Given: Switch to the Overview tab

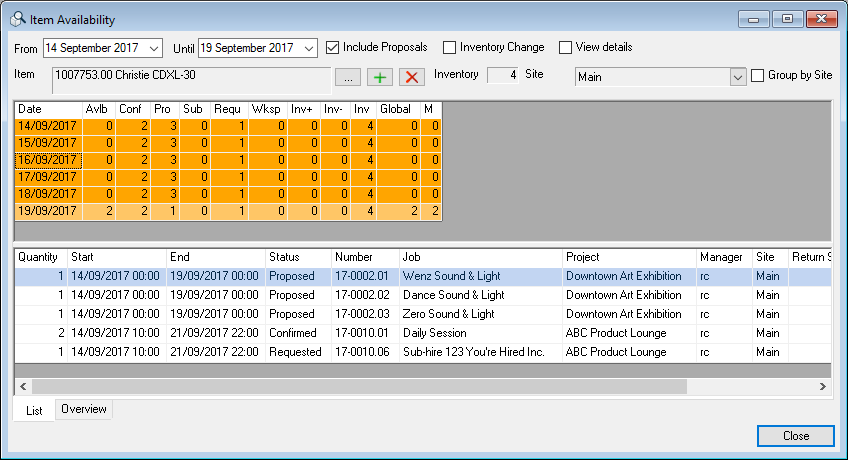Looking at the screenshot, I should tap(83, 409).
